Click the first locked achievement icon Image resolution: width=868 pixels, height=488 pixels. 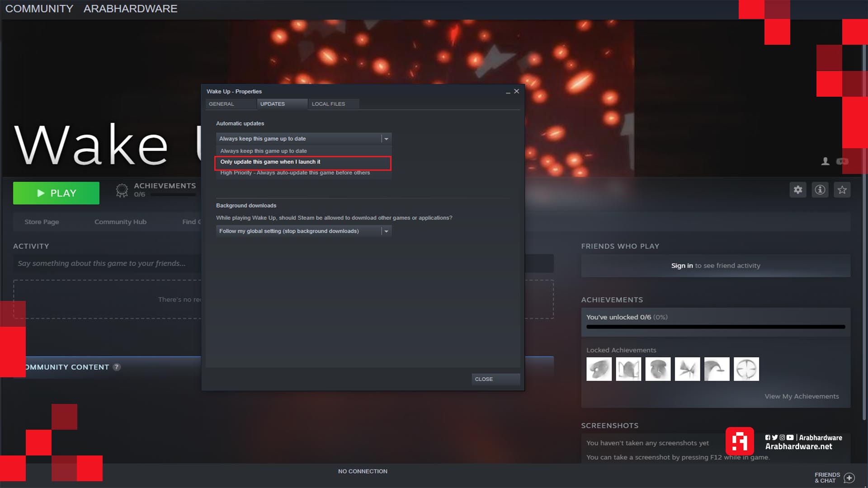pos(599,369)
